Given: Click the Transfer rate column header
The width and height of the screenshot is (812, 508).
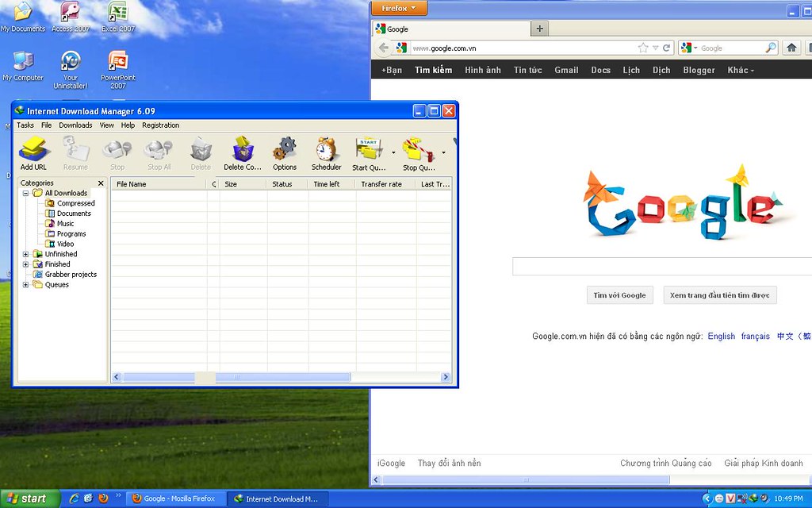Looking at the screenshot, I should pyautogui.click(x=386, y=184).
